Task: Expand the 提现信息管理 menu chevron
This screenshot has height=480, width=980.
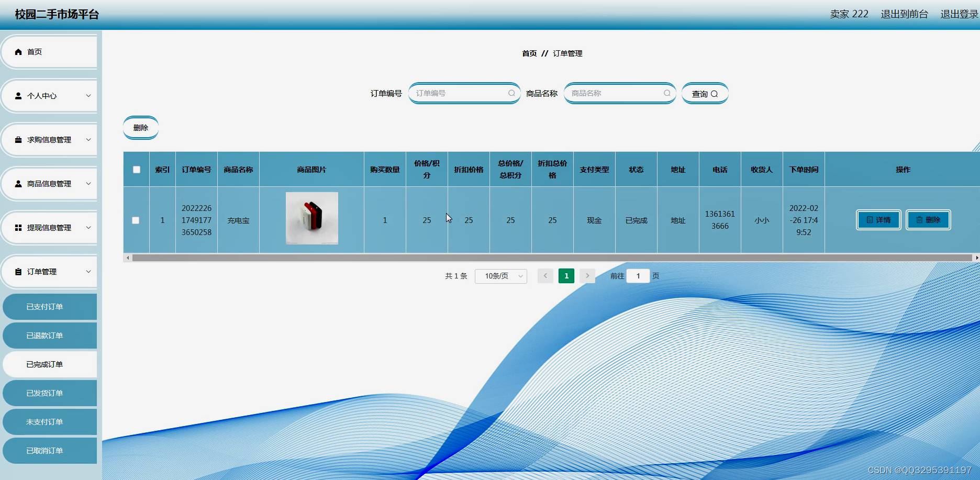Action: (88, 228)
